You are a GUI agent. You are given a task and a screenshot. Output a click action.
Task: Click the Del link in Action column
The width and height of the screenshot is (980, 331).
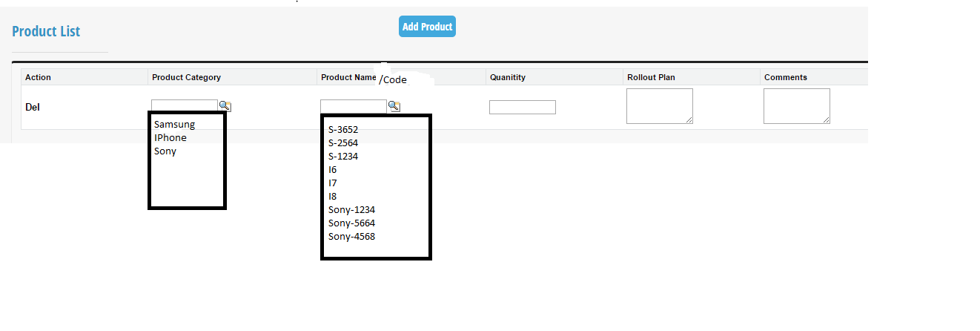(x=33, y=108)
